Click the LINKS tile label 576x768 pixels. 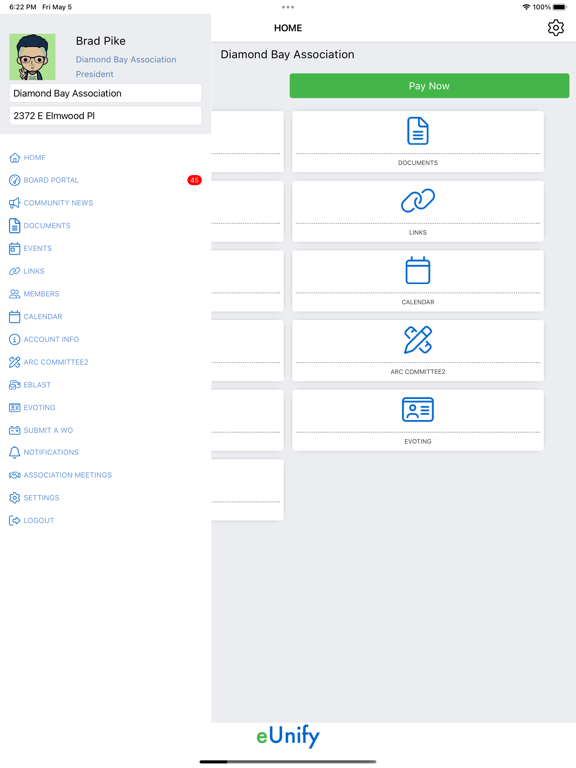[x=418, y=233]
